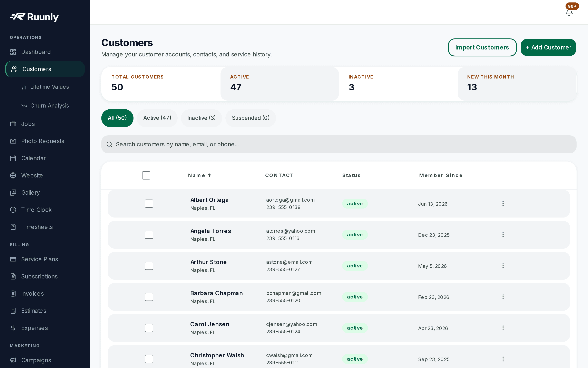Viewport: 588px width, 368px height.
Task: Click the Active stat card showing 47
Action: (280, 84)
